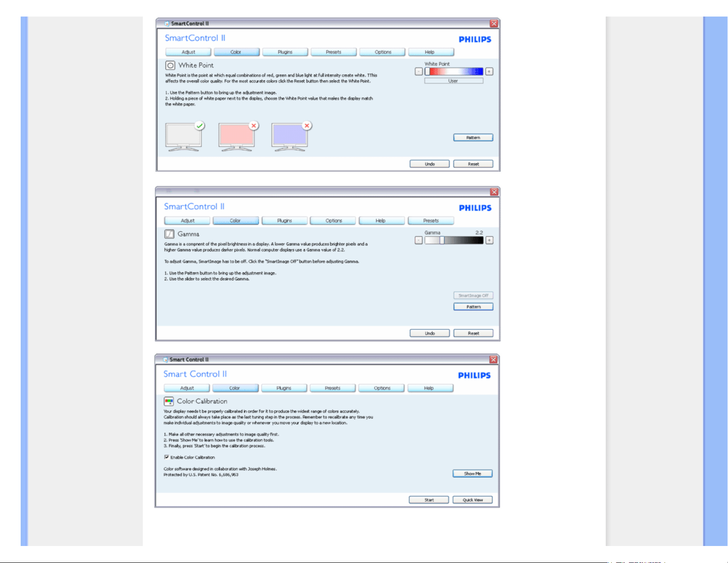728x563 pixels.
Task: Open the Plugins tab in the White Point window
Action: pos(285,52)
